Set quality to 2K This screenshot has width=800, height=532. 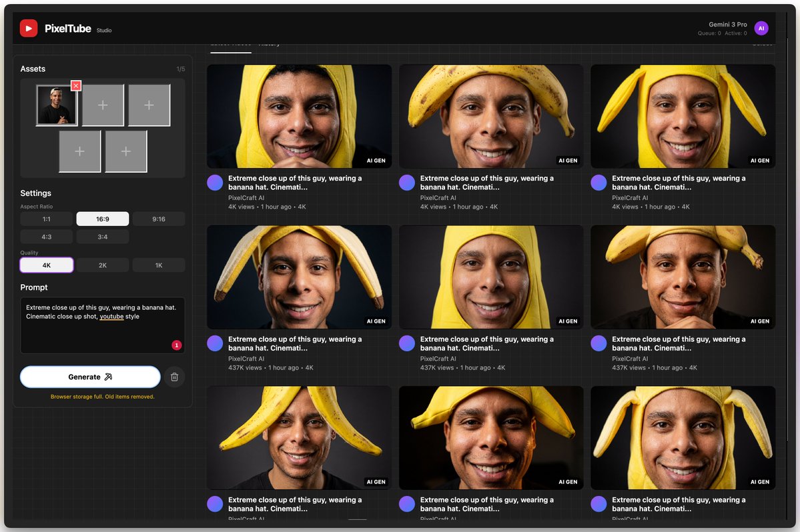click(103, 265)
